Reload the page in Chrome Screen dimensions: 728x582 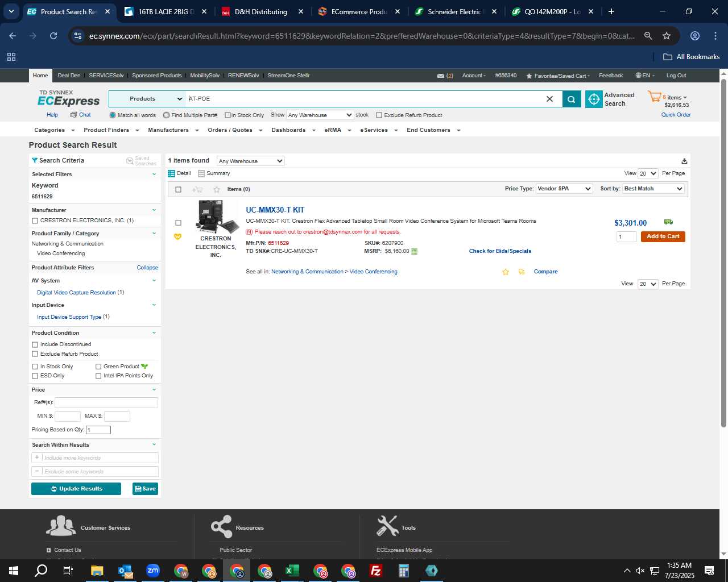53,36
